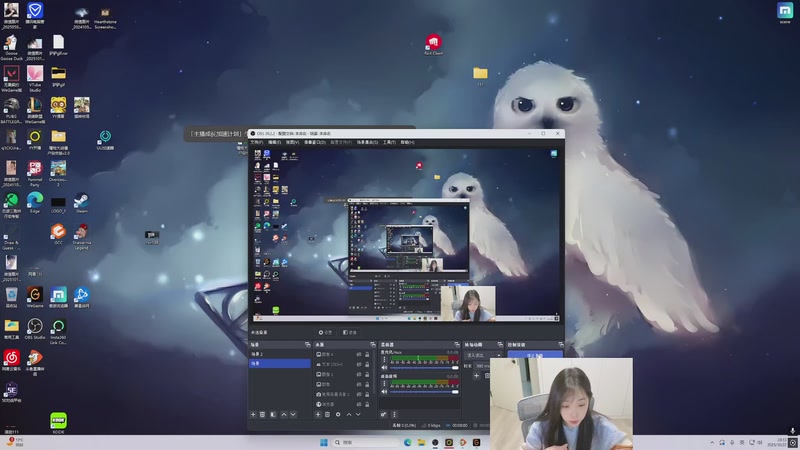Open the OBS Studio desktop shortcut
The height and width of the screenshot is (450, 800).
pyautogui.click(x=35, y=329)
